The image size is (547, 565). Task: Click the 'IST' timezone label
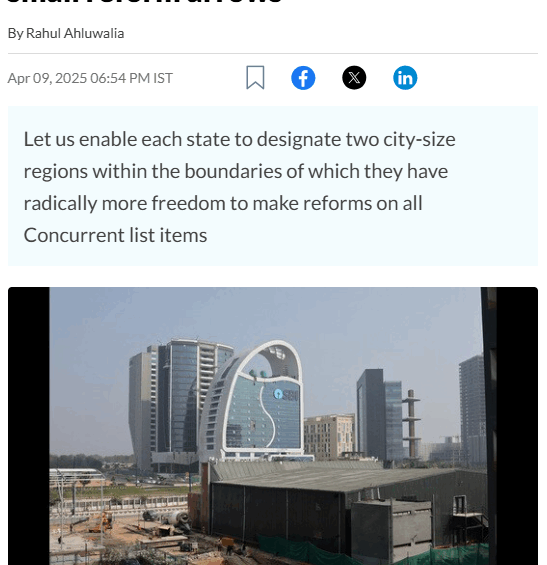163,78
